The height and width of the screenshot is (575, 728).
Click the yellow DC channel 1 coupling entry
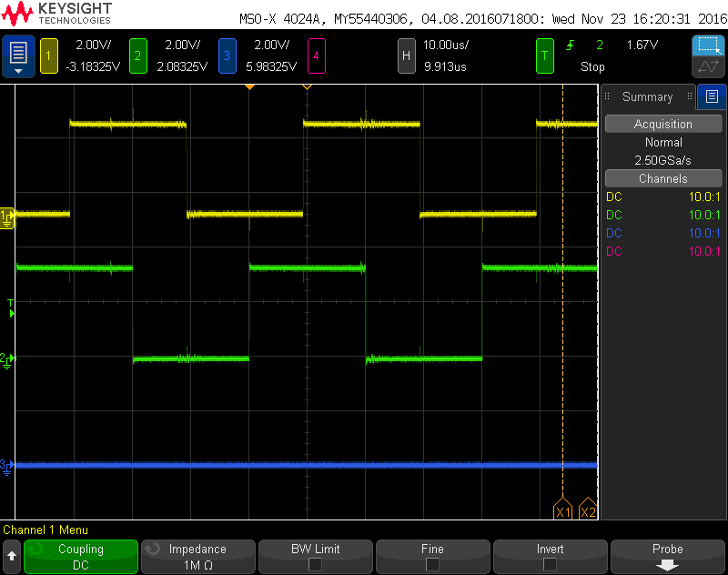click(x=613, y=197)
